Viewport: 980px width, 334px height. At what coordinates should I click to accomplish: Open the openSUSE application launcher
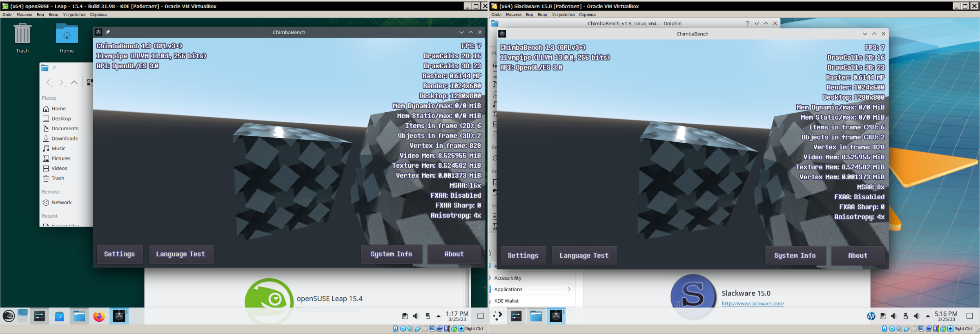pos(9,316)
